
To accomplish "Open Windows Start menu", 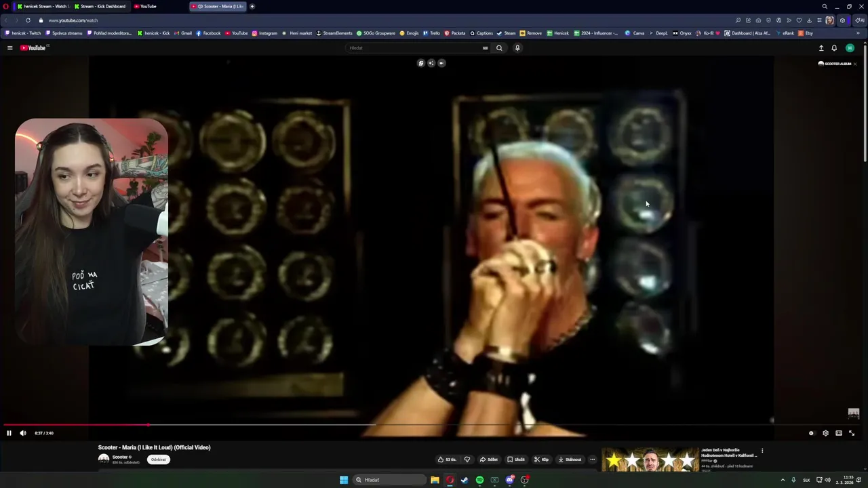I will [x=344, y=480].
